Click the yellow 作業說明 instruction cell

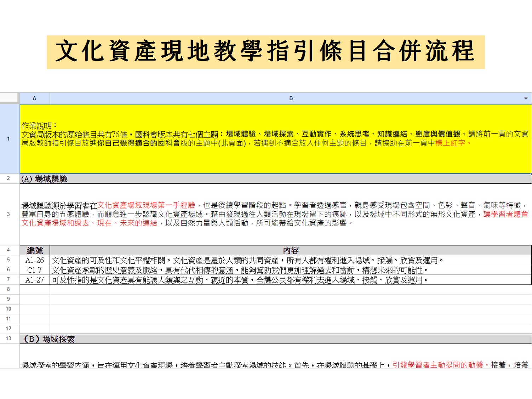(x=275, y=139)
